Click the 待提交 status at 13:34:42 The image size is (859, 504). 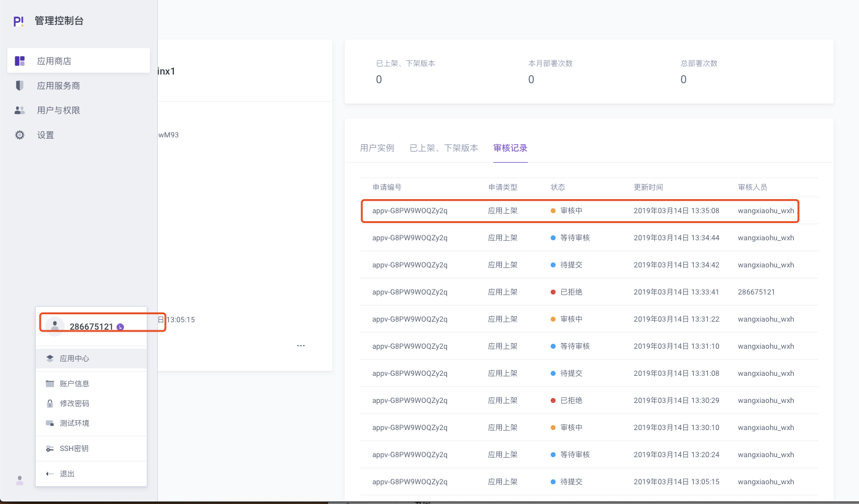click(x=567, y=265)
